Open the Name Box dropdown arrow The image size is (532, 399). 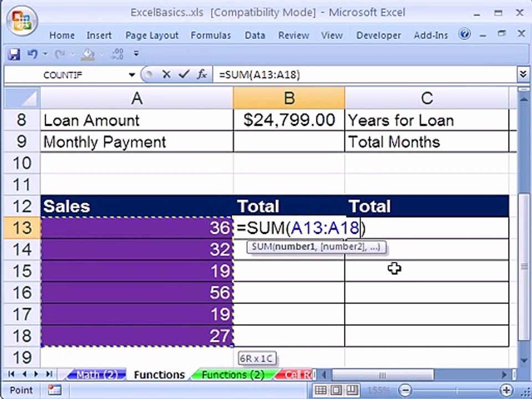[132, 75]
